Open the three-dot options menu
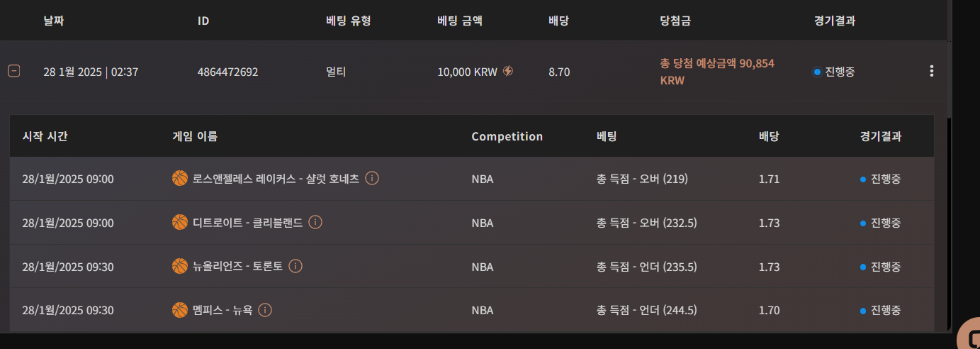Screen dimensions: 980x349 (x=931, y=71)
